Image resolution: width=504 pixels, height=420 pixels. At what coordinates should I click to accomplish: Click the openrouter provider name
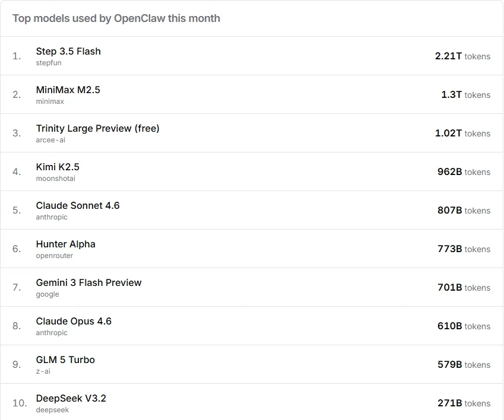55,256
